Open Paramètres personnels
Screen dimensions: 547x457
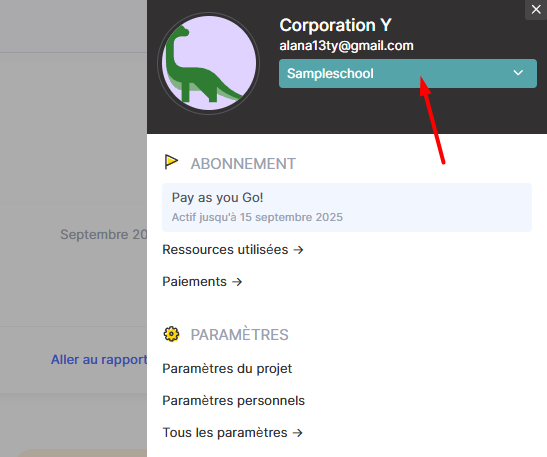coord(233,400)
